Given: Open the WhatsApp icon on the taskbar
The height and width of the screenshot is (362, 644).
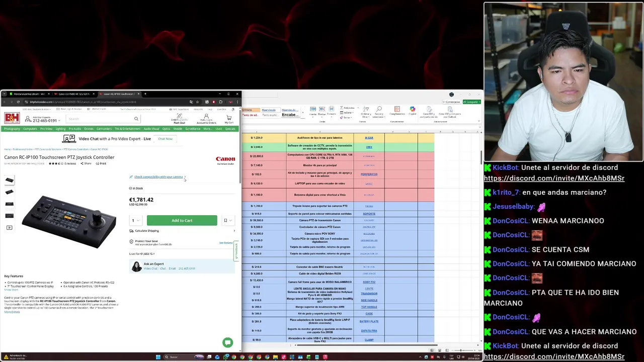Looking at the screenshot, I should pos(226,357).
